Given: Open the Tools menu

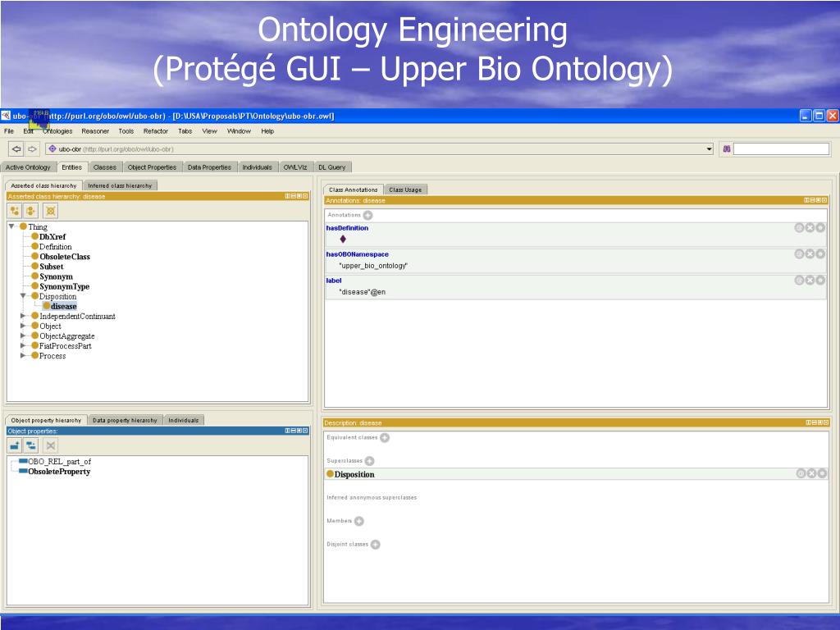Looking at the screenshot, I should click(x=126, y=131).
